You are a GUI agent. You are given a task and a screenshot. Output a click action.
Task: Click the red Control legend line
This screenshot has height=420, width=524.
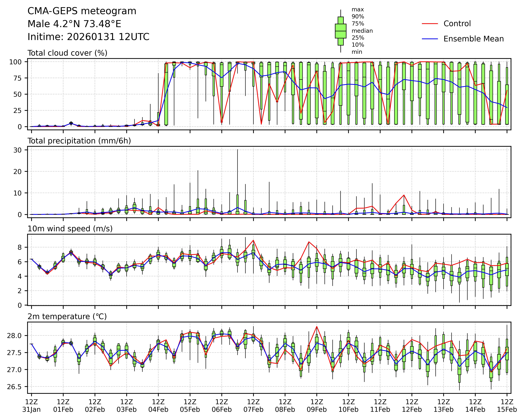[x=430, y=24]
